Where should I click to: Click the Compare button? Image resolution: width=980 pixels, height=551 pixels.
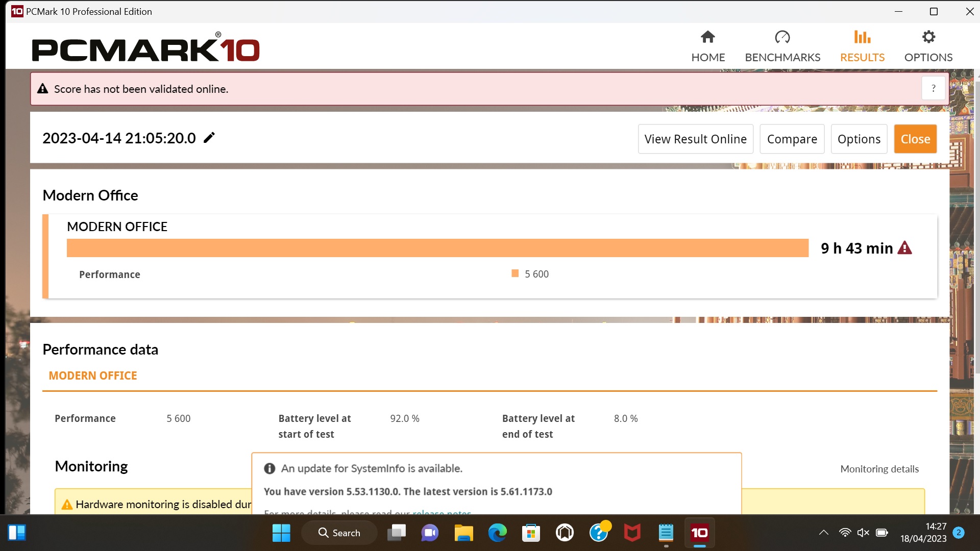[x=792, y=139]
